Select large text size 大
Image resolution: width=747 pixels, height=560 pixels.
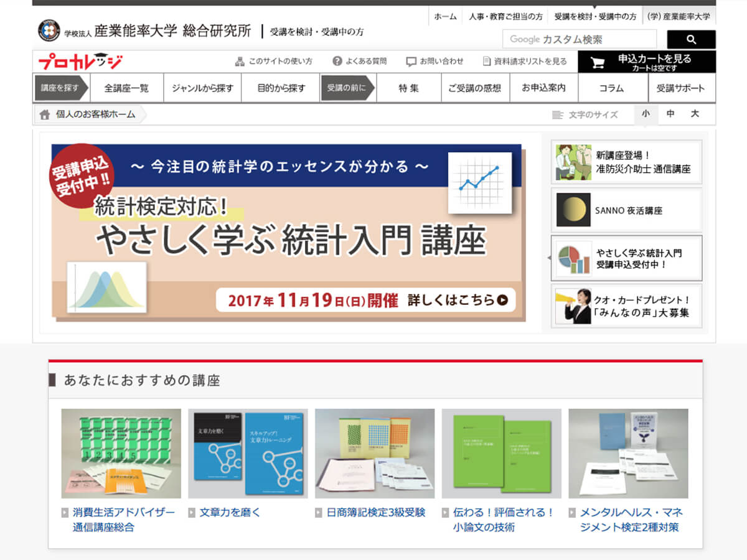695,114
